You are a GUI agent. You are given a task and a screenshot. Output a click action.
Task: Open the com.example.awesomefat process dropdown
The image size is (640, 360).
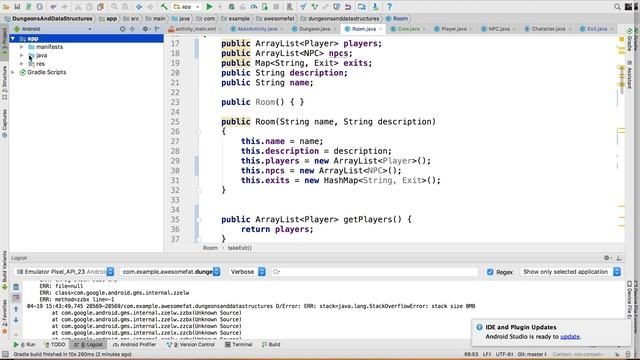170,272
